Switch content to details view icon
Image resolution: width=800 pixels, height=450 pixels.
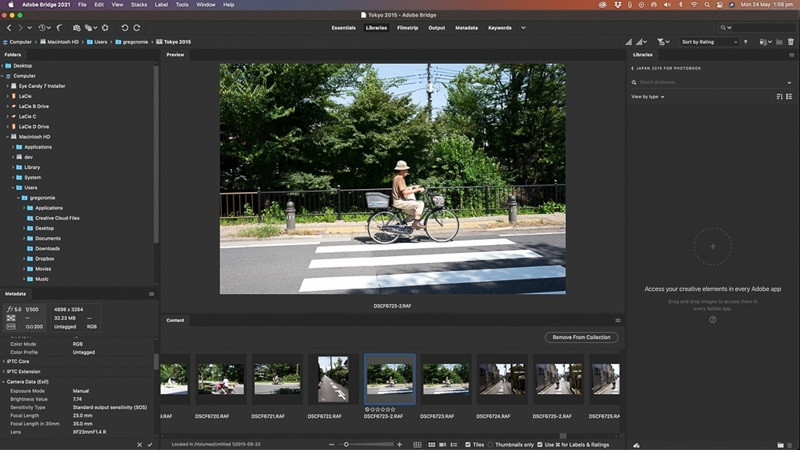click(442, 445)
